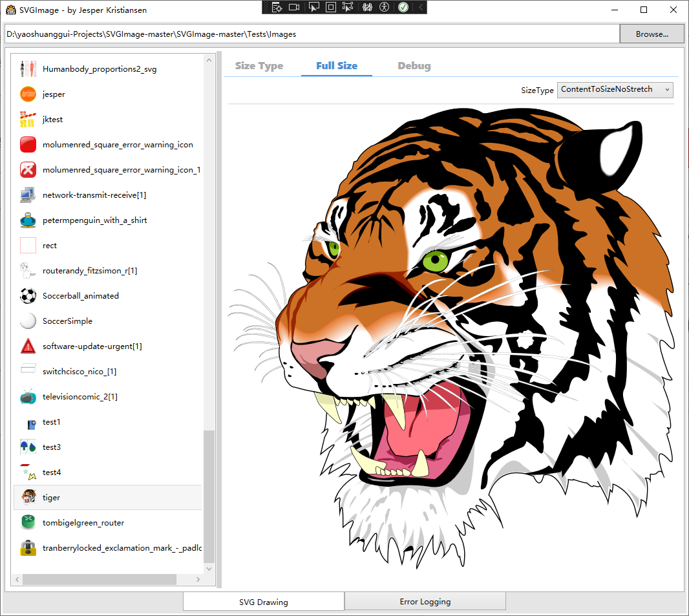
Task: Click the Hot Reload braces icon
Action: 368,7
